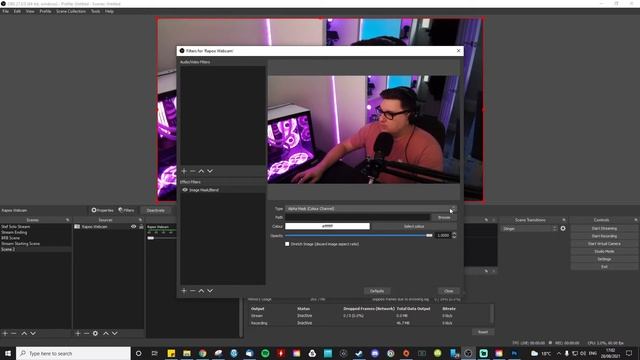Move effect filter up in list
Viewport: 640px width, 360px height.
coord(201,291)
